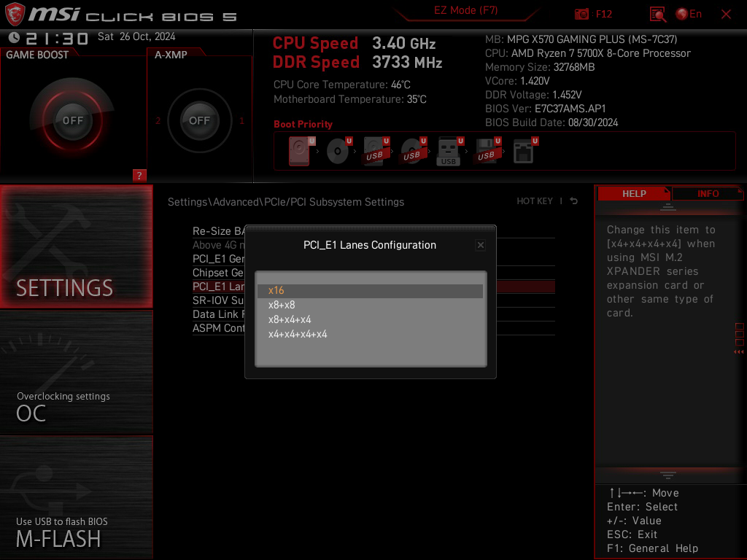Viewport: 747px width, 560px height.
Task: Click the clock icon beside 21:30
Action: (x=14, y=37)
